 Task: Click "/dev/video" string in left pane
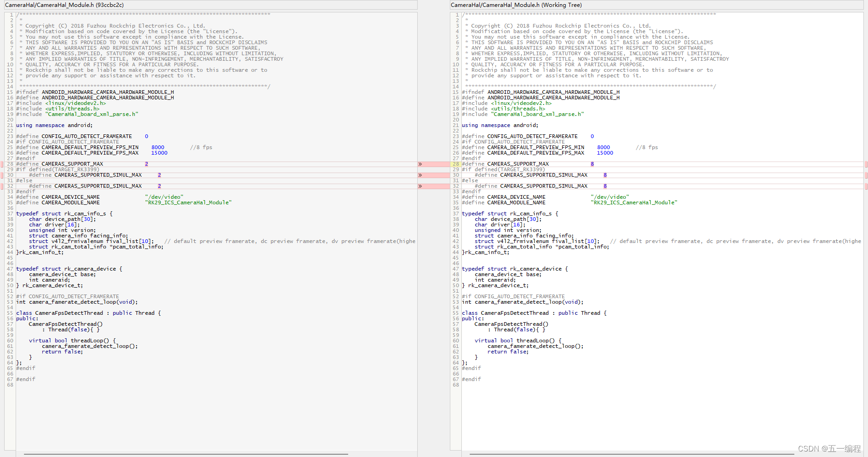pos(164,197)
